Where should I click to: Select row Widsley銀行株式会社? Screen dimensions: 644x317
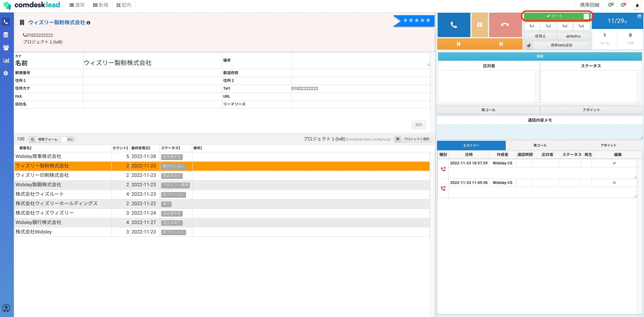[222, 223]
